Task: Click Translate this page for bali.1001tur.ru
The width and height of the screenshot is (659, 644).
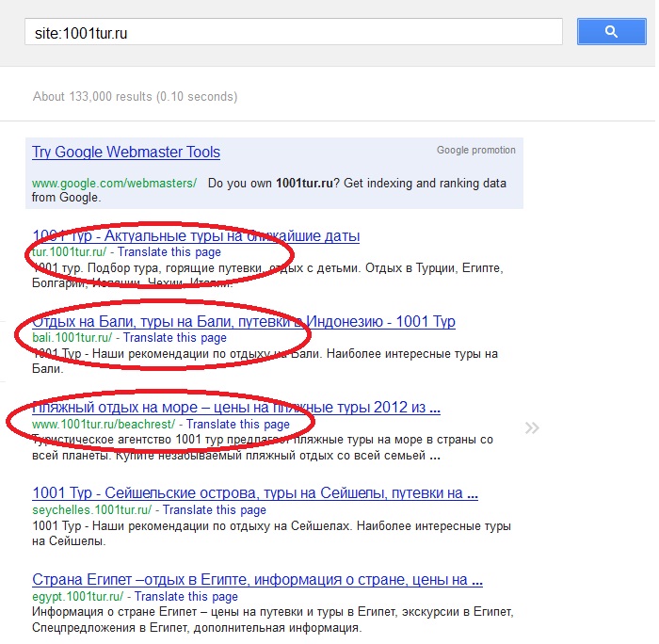Action: (175, 338)
